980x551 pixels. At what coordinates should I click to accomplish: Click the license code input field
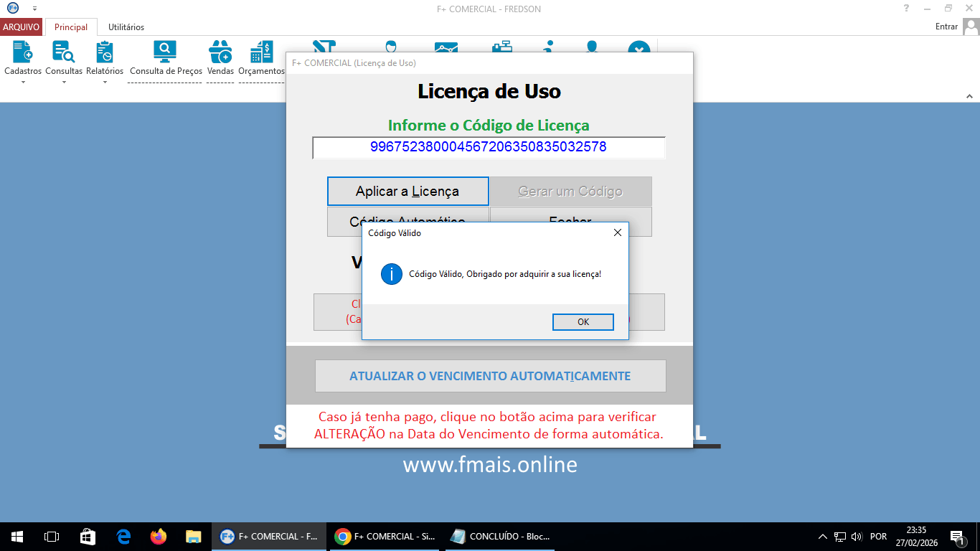[x=490, y=147]
